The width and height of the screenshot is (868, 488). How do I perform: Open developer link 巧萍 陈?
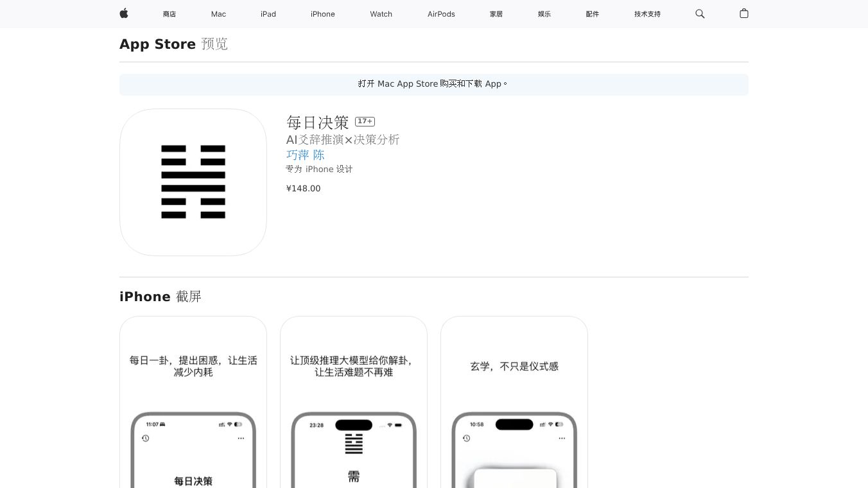point(306,155)
